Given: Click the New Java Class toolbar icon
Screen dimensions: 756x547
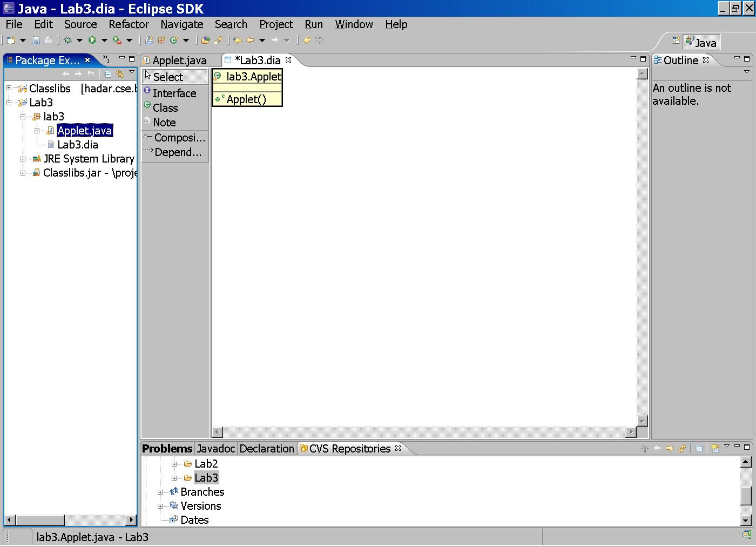Looking at the screenshot, I should pyautogui.click(x=174, y=40).
